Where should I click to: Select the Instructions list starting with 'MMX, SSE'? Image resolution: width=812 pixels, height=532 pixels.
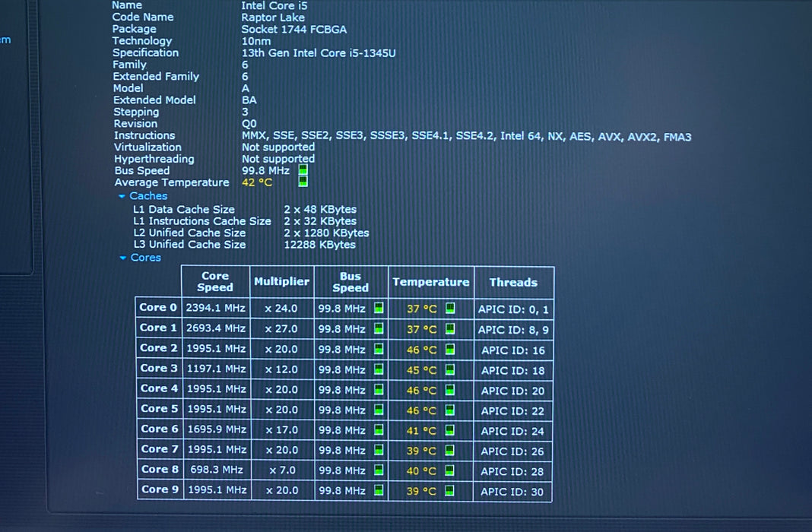click(466, 137)
